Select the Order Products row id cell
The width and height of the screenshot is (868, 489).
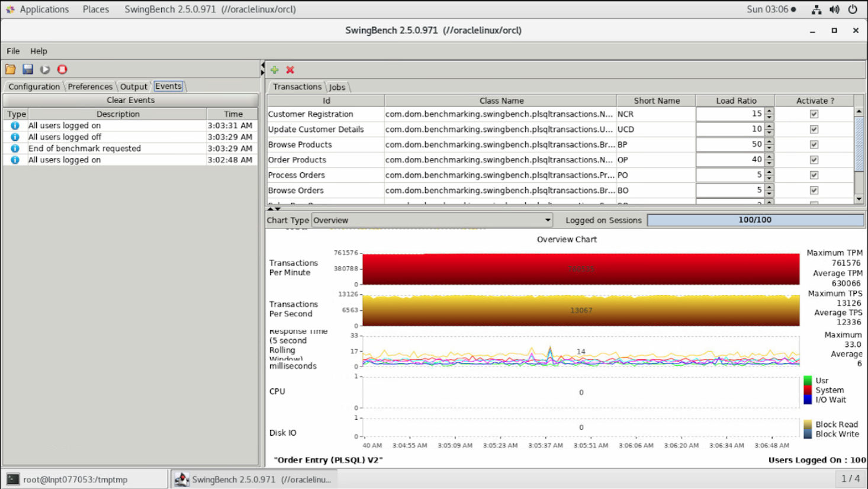pos(326,160)
